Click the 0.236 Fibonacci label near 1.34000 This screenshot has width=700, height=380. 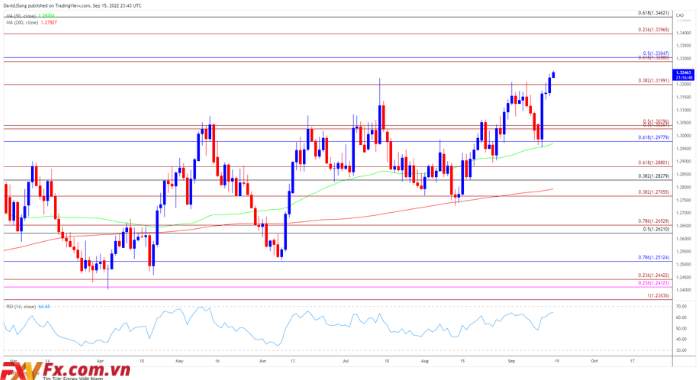tap(654, 29)
